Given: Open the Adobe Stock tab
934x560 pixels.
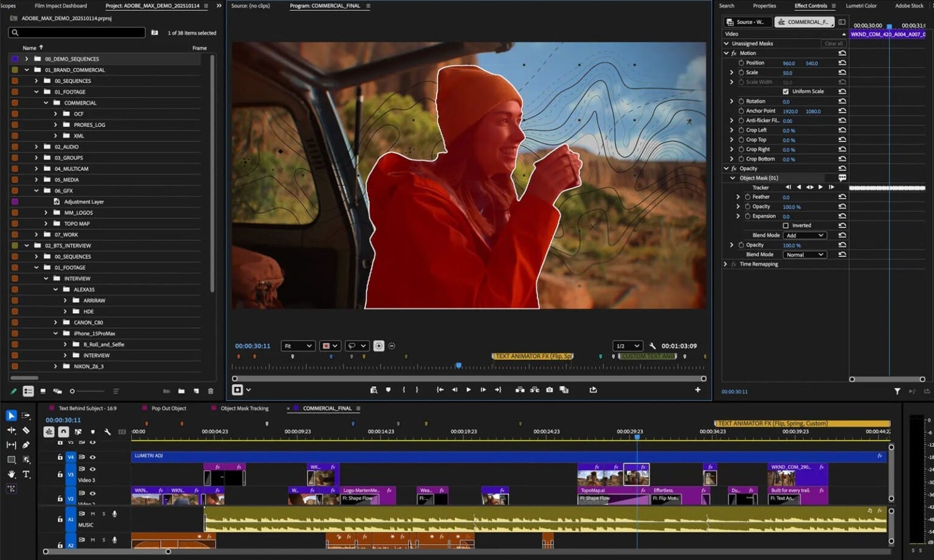Looking at the screenshot, I should click(x=909, y=5).
